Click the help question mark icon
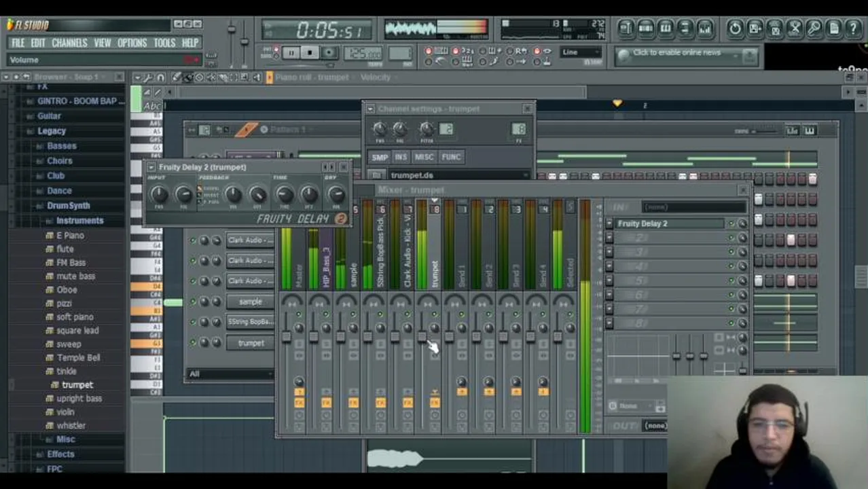The height and width of the screenshot is (489, 868). (x=853, y=29)
